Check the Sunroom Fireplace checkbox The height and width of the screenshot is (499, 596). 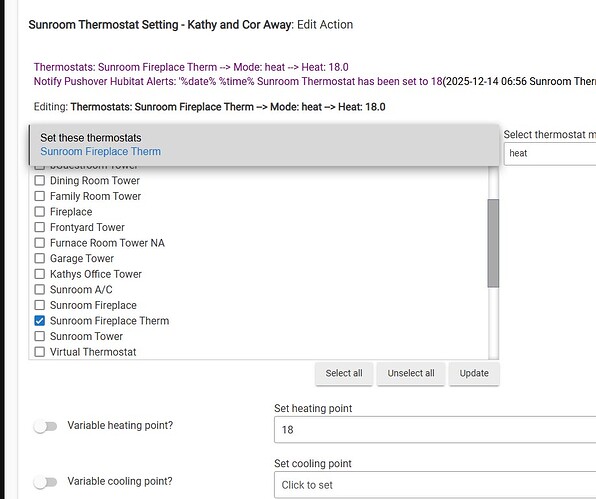[40, 305]
